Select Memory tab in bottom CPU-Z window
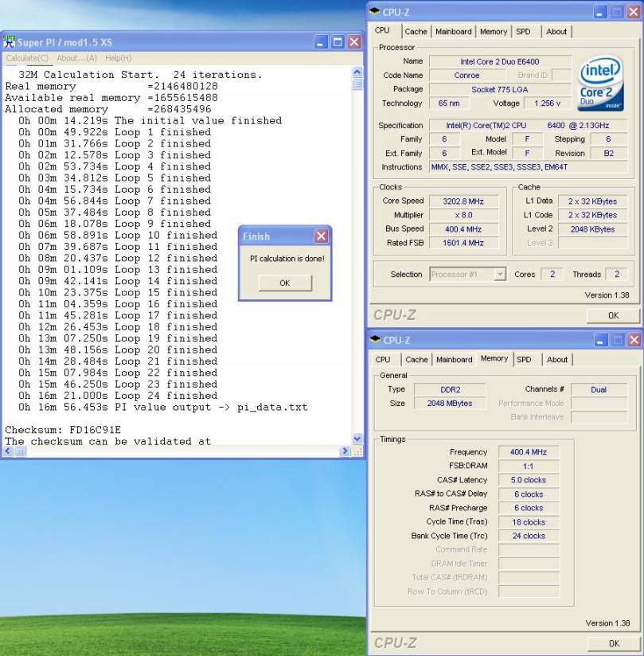644x656 pixels. [494, 358]
